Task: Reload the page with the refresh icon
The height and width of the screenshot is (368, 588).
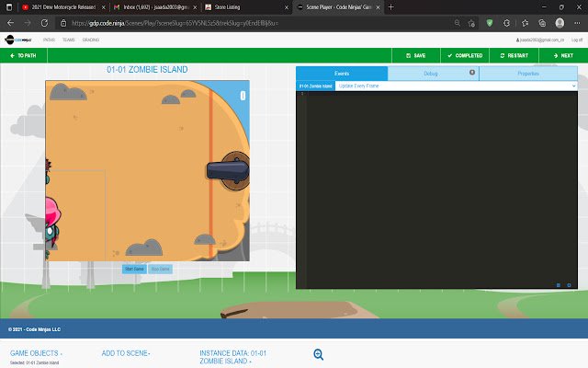Action: pos(44,23)
